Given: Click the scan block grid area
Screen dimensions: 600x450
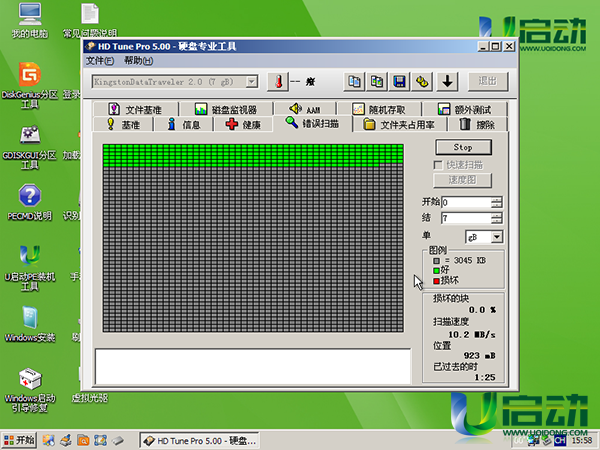Looking at the screenshot, I should [253, 238].
